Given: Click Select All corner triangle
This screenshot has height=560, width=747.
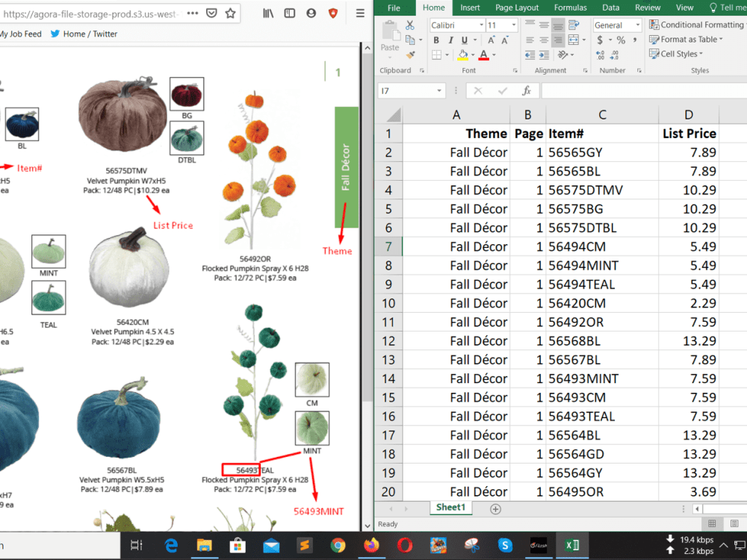Looking at the screenshot, I should [x=393, y=115].
